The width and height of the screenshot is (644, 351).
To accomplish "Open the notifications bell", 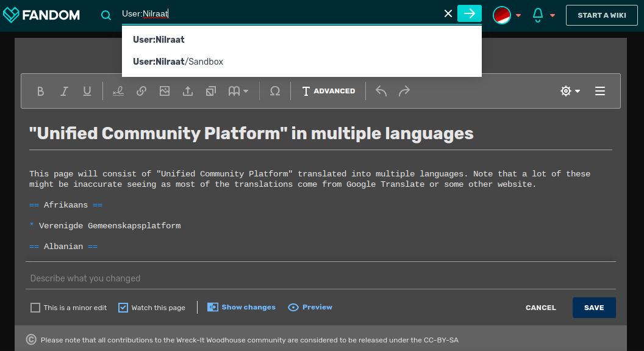I will [x=538, y=15].
